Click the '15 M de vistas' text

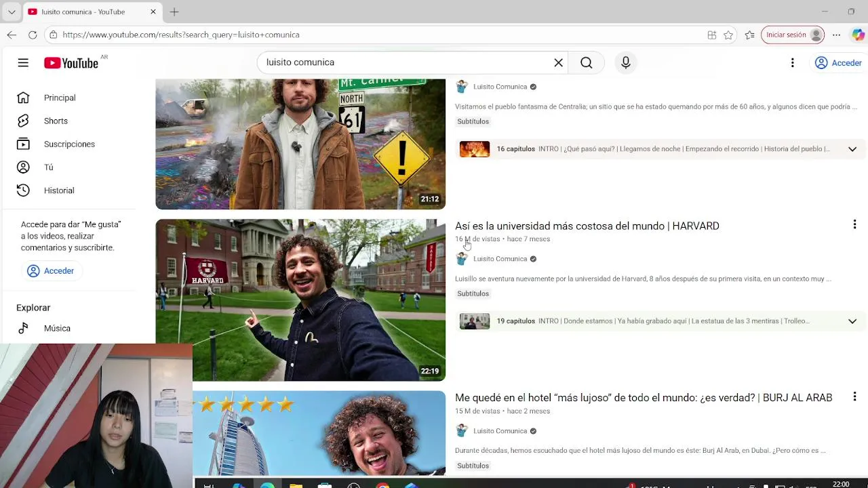(477, 411)
